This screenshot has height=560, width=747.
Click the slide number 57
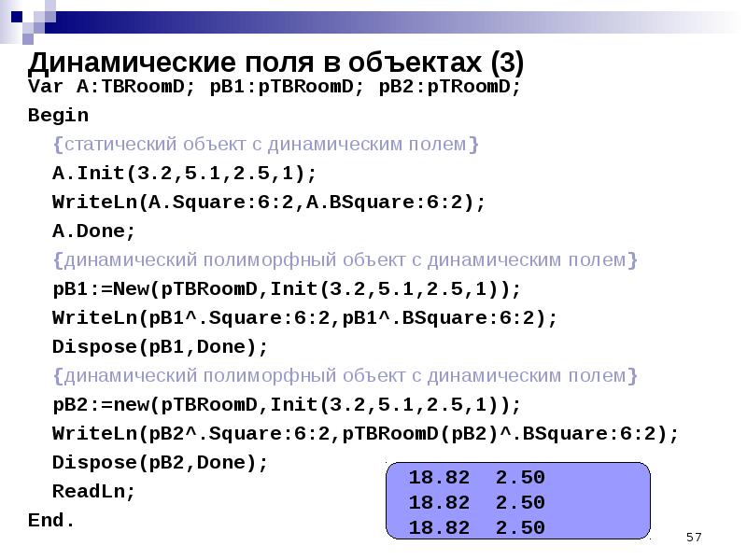693,538
